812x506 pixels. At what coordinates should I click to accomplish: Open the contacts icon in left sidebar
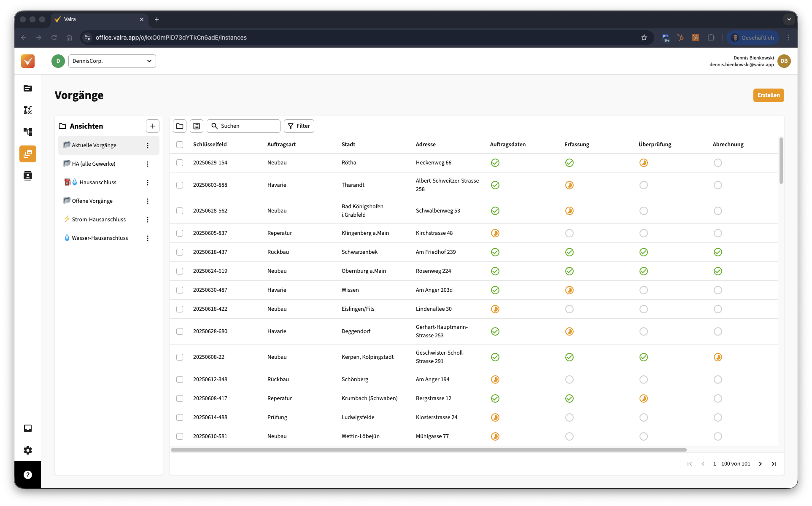point(28,176)
